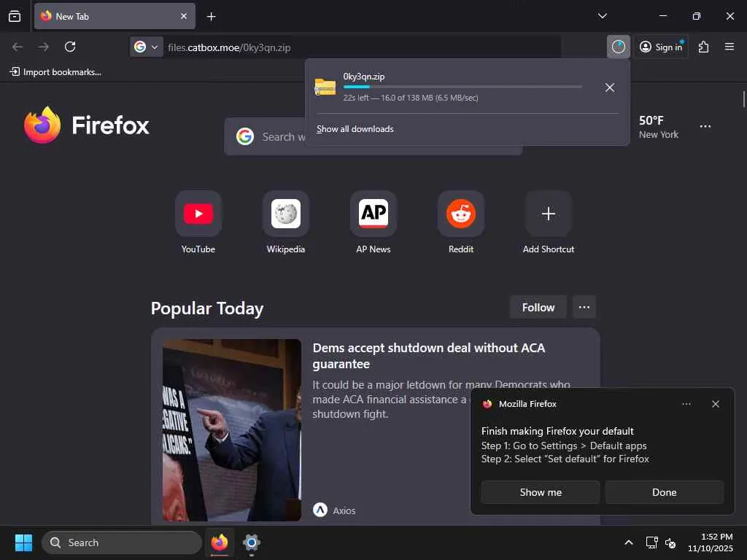This screenshot has height=560, width=747.
Task: Open the weather widget three-dot menu
Action: (x=705, y=126)
